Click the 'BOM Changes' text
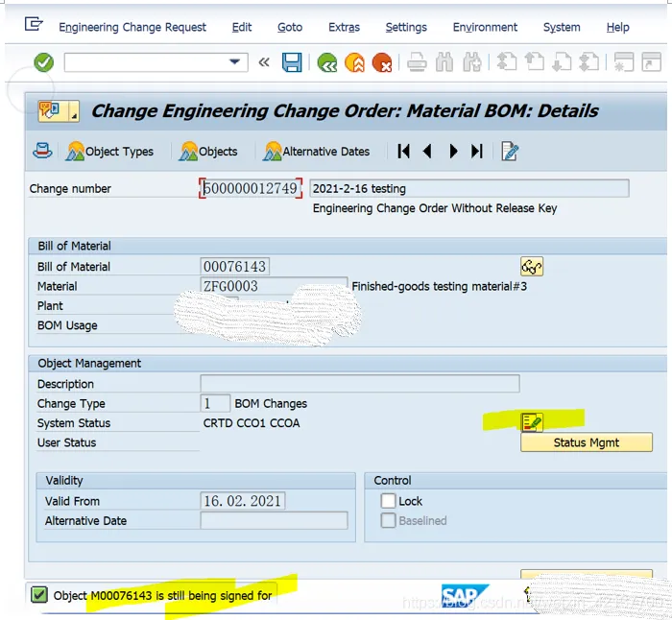The image size is (672, 620). (x=271, y=404)
